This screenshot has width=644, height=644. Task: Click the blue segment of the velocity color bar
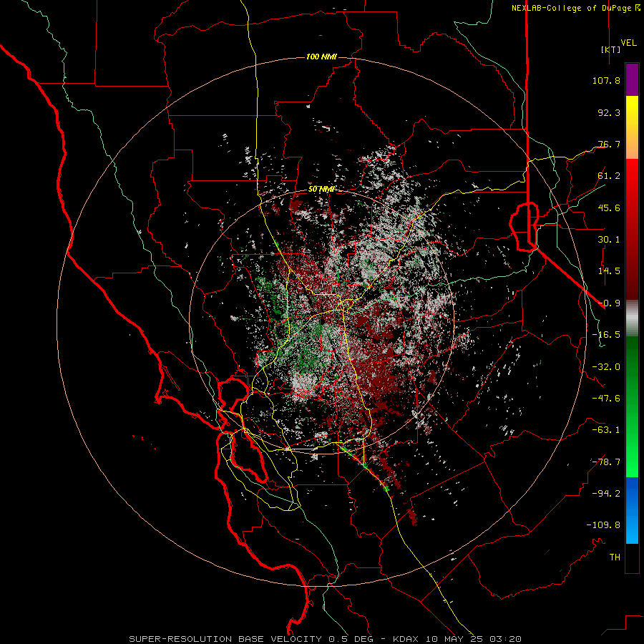point(632,510)
